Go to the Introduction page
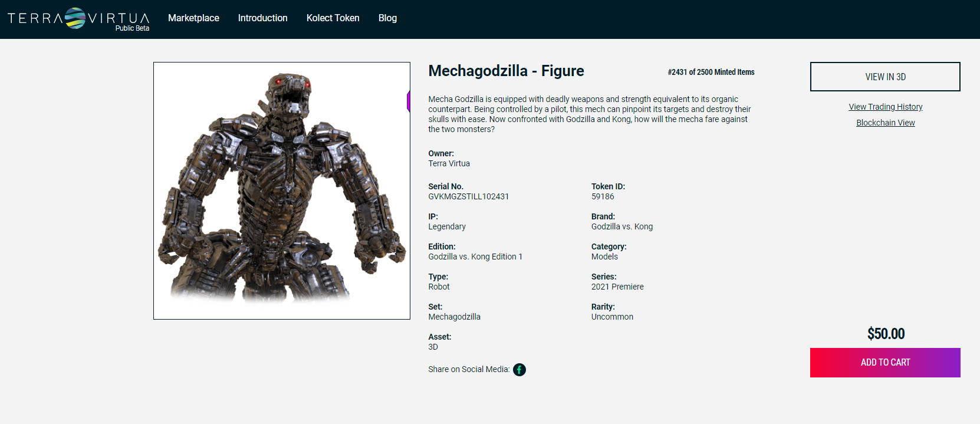The width and height of the screenshot is (980, 424). 263,18
